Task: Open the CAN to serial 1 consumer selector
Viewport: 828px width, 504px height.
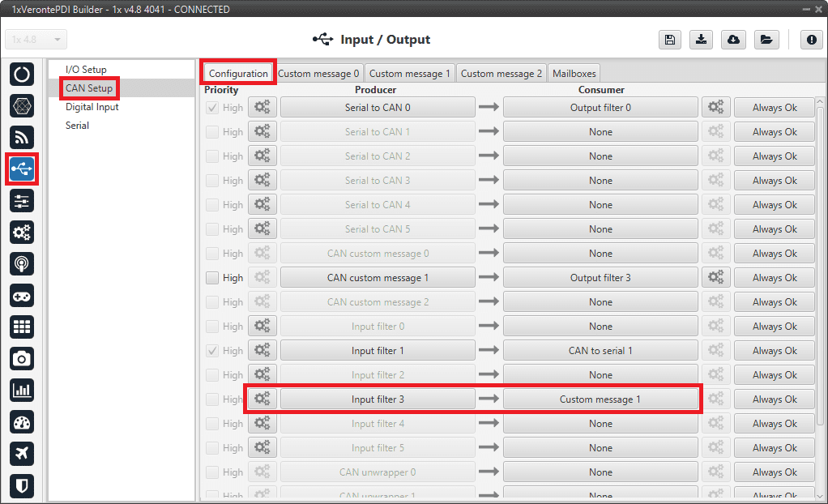Action: [x=600, y=351]
